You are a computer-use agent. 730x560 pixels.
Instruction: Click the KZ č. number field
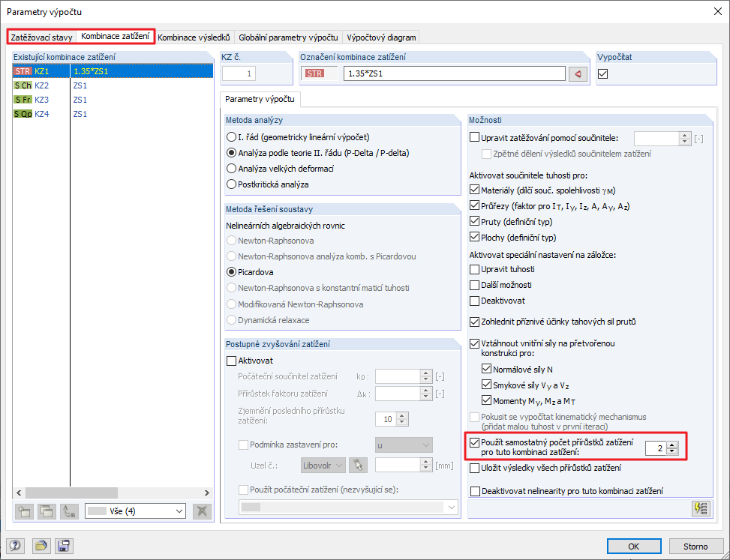[239, 73]
